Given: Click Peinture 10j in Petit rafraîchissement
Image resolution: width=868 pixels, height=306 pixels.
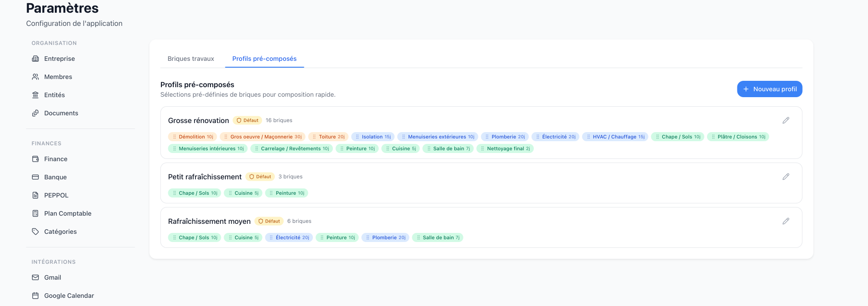Looking at the screenshot, I should (287, 193).
